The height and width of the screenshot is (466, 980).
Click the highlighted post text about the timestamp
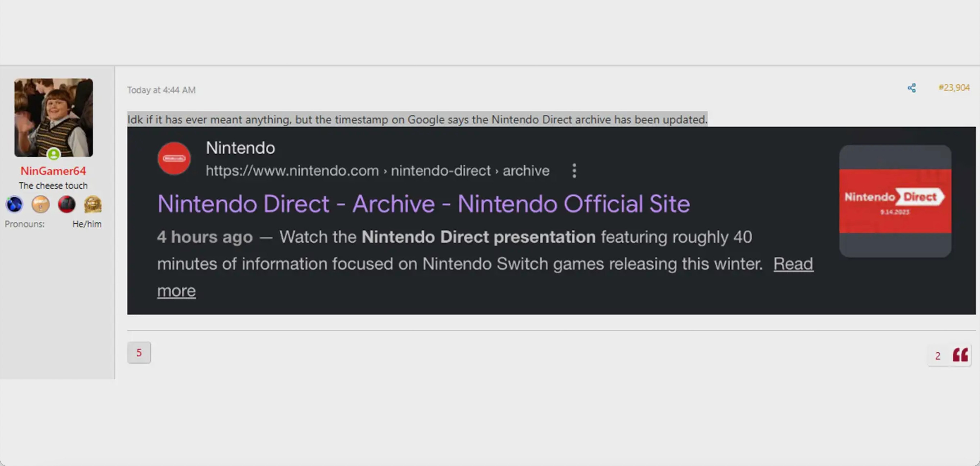(x=417, y=119)
